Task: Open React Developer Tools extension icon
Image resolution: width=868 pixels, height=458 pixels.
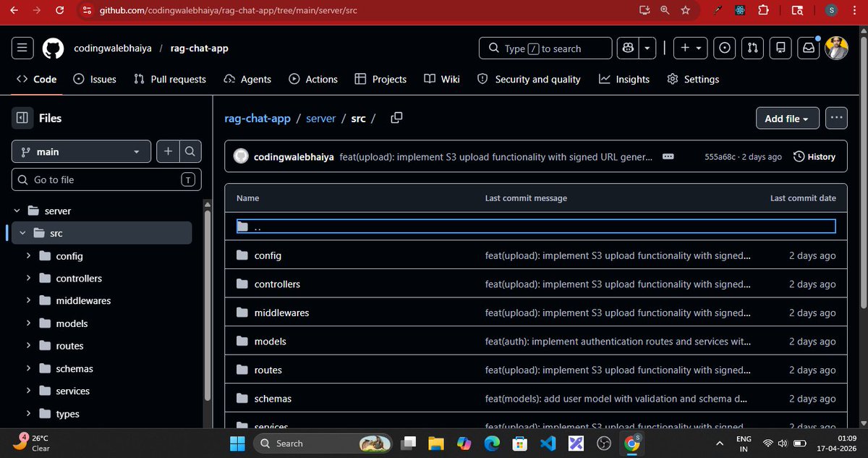Action: tap(739, 10)
